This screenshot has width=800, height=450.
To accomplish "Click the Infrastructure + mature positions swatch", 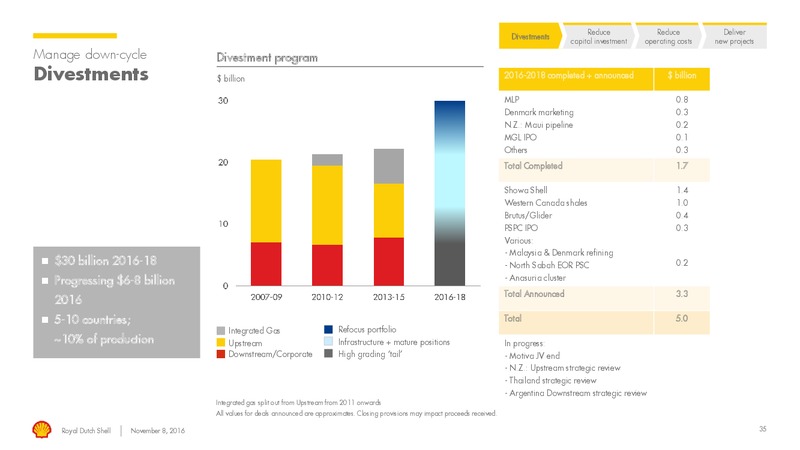I will tap(329, 342).
